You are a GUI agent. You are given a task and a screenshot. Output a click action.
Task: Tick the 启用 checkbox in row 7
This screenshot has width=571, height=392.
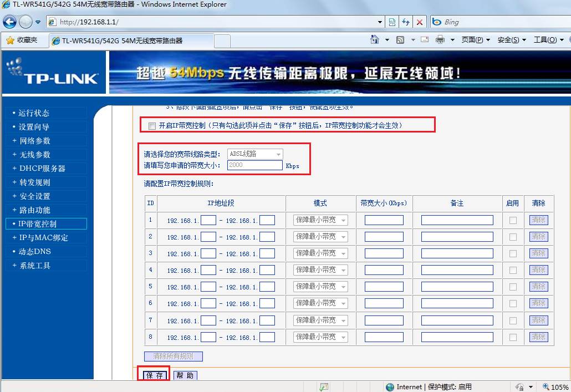(x=513, y=320)
